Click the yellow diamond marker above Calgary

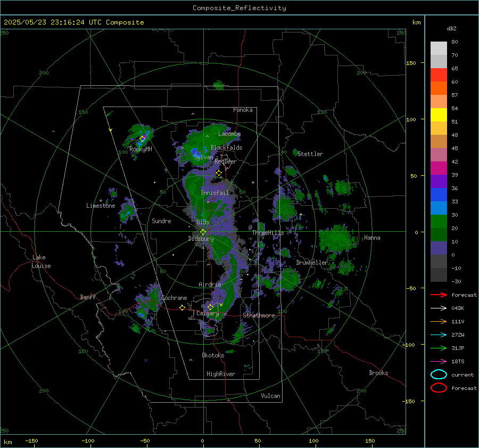[x=210, y=307]
